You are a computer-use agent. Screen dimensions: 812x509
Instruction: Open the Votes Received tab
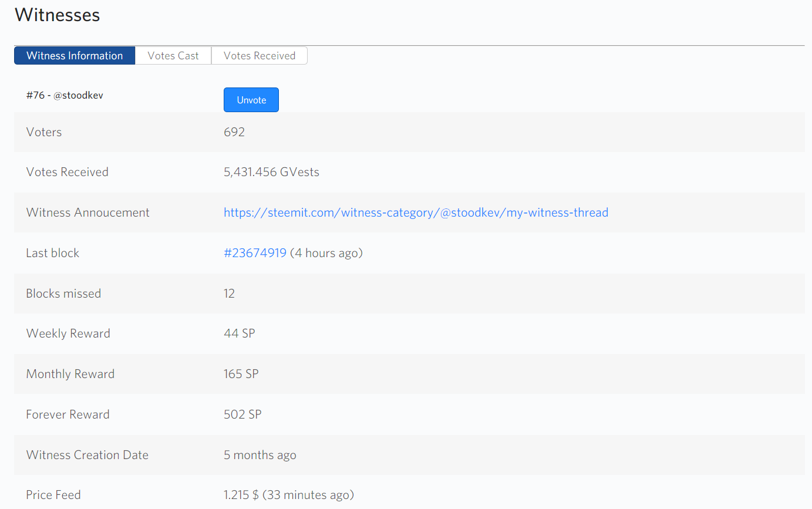point(260,56)
